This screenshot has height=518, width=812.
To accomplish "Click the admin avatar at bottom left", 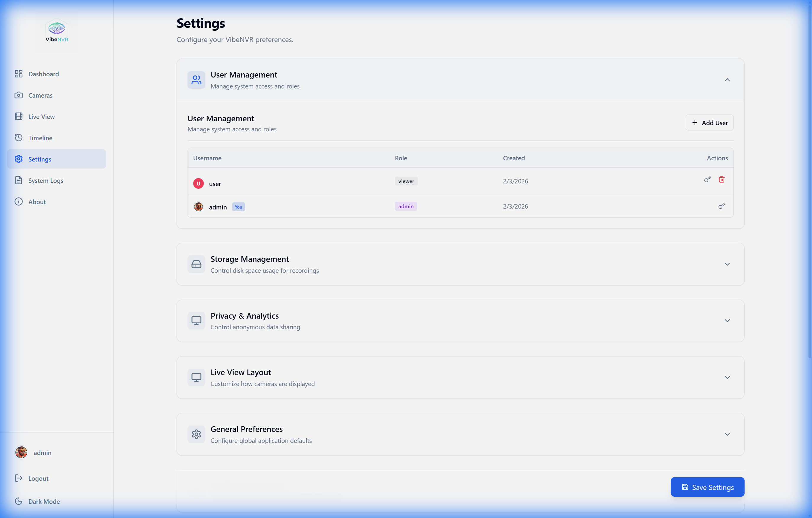I will (x=21, y=453).
